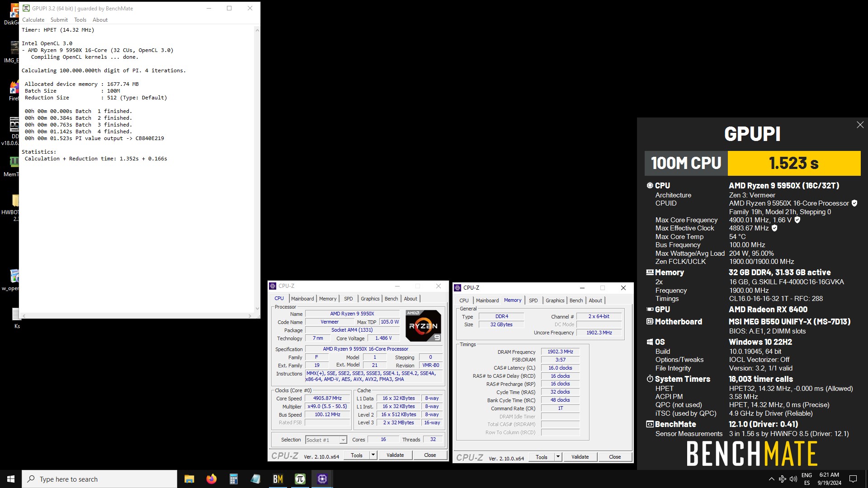Open the Calculator taskbar icon
The height and width of the screenshot is (488, 868).
233,479
